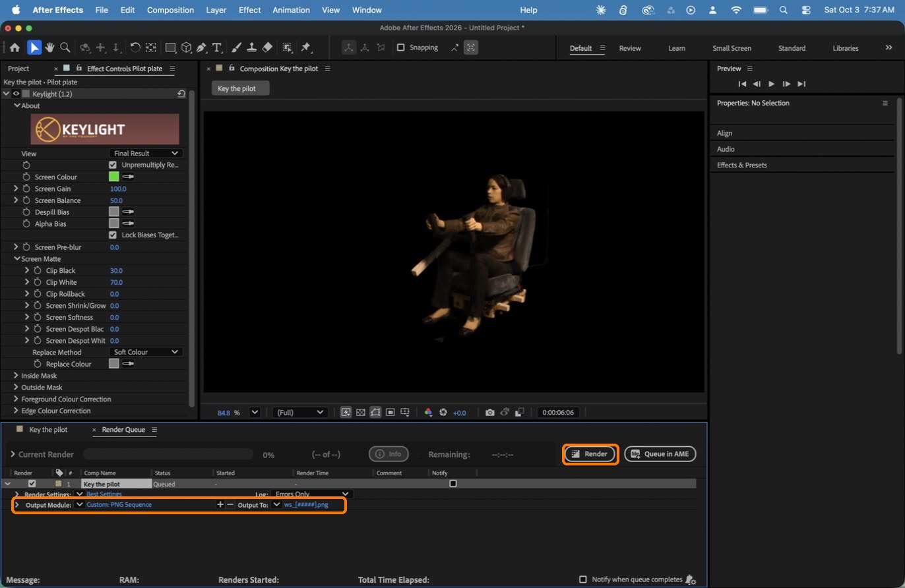The height and width of the screenshot is (588, 905).
Task: Click the green Screen Colour swatch
Action: point(113,177)
